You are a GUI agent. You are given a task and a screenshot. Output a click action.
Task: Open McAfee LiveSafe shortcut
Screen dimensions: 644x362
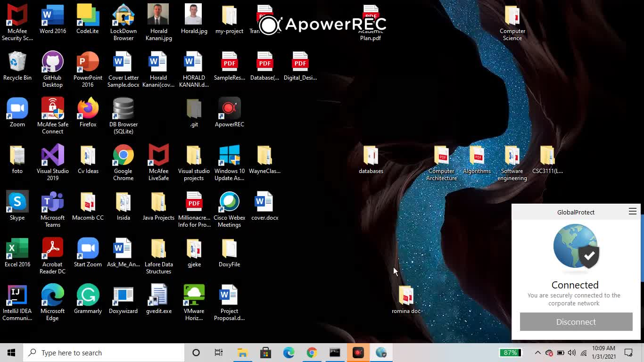point(158,162)
